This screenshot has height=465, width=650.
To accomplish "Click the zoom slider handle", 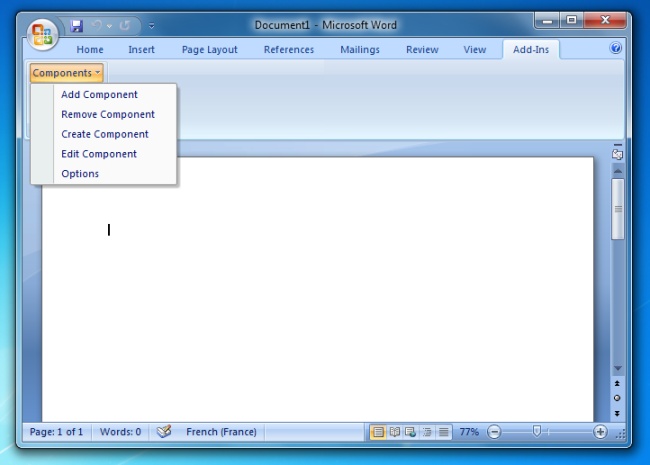I will point(537,431).
